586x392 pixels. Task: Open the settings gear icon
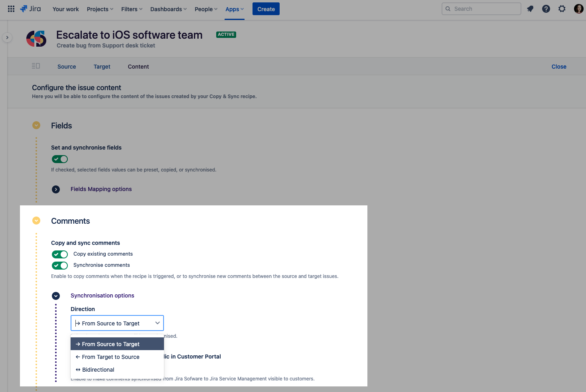point(562,9)
